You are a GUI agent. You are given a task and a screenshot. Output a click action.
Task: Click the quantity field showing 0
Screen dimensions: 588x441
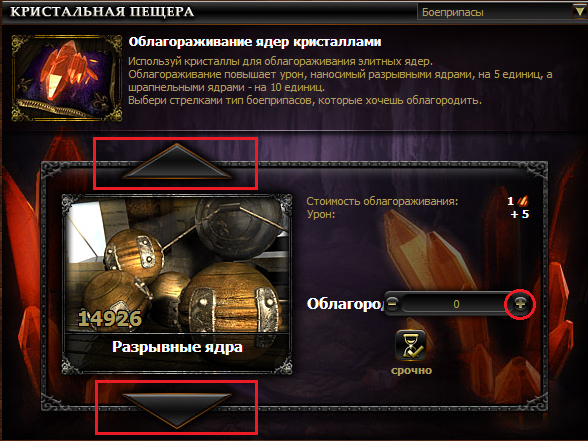[456, 304]
